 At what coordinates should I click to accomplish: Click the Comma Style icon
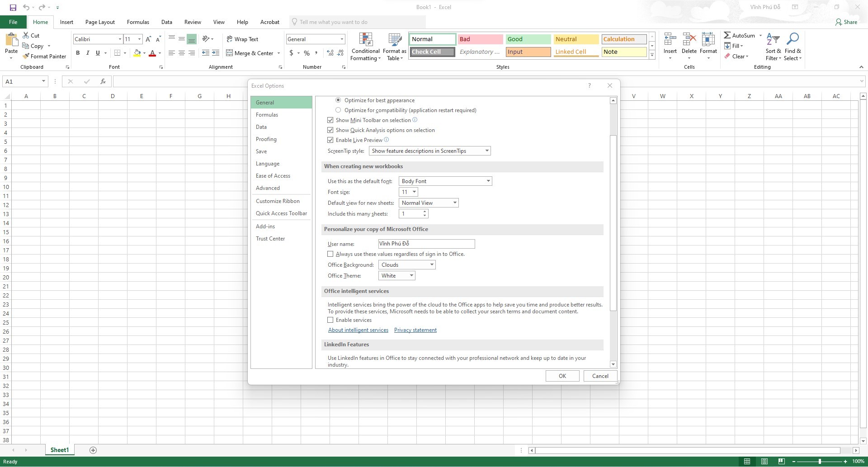(x=316, y=53)
